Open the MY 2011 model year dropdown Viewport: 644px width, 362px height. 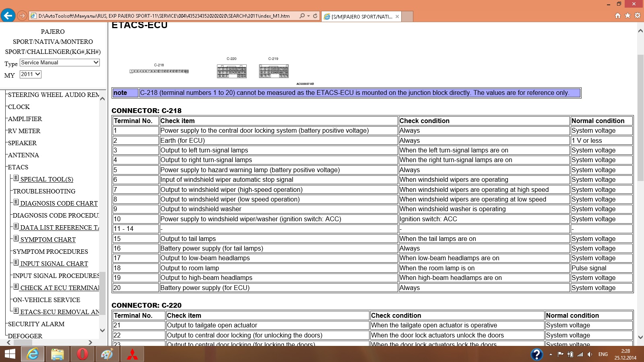click(31, 74)
